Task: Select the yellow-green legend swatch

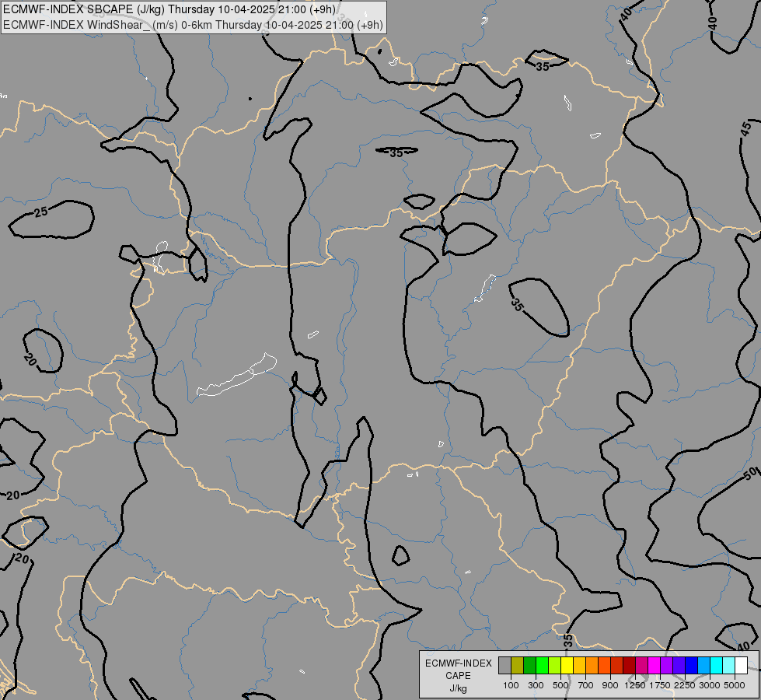Action: coord(555,666)
